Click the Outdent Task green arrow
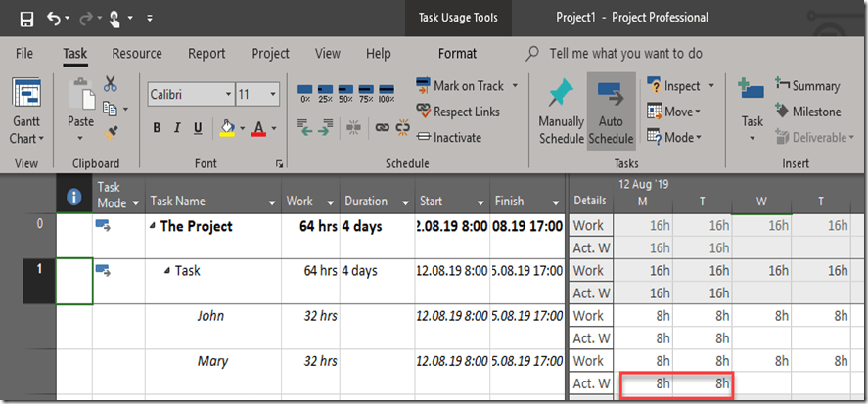 (x=304, y=128)
